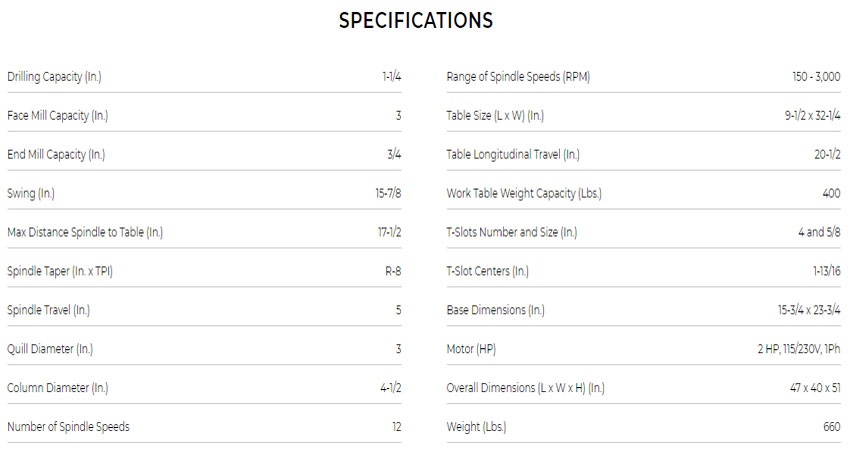Viewport: 850px width, 450px height.
Task: Click Max Distance Spindle to Table label
Action: click(85, 233)
